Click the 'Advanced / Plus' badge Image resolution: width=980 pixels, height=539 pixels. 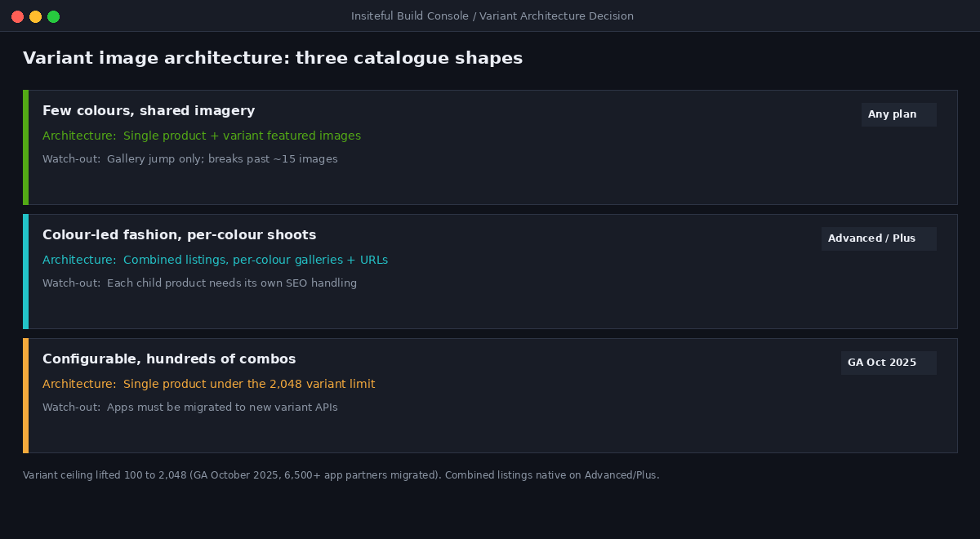tap(879, 238)
